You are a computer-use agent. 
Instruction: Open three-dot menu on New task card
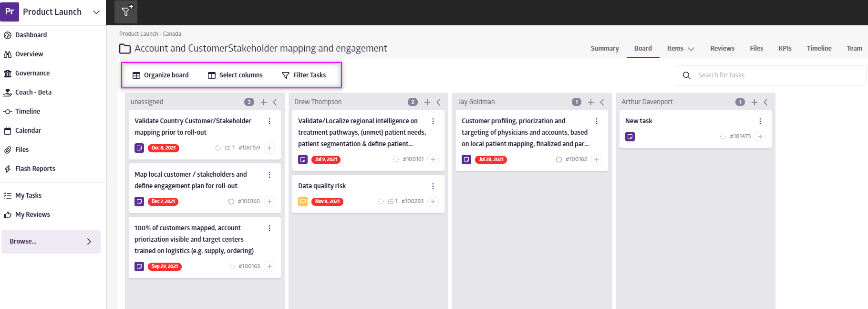coord(760,121)
